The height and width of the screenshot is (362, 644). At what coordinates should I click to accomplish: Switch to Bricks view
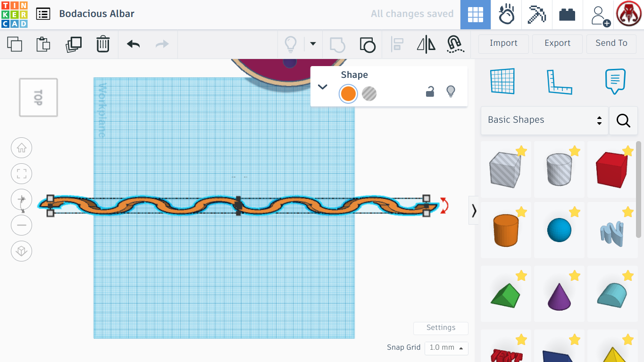[567, 15]
